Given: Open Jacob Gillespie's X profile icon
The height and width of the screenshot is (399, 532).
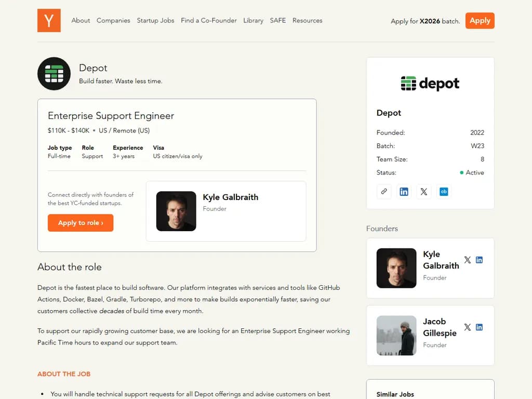Looking at the screenshot, I should coord(468,327).
